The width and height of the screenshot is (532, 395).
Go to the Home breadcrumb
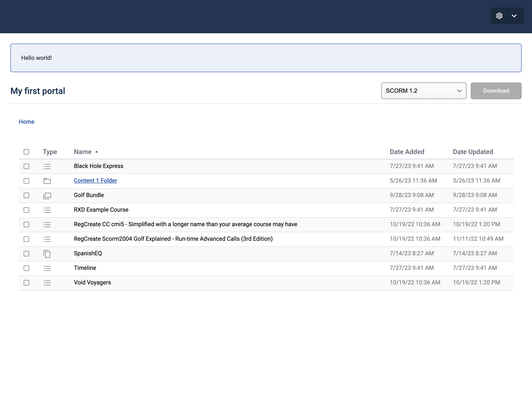[27, 122]
